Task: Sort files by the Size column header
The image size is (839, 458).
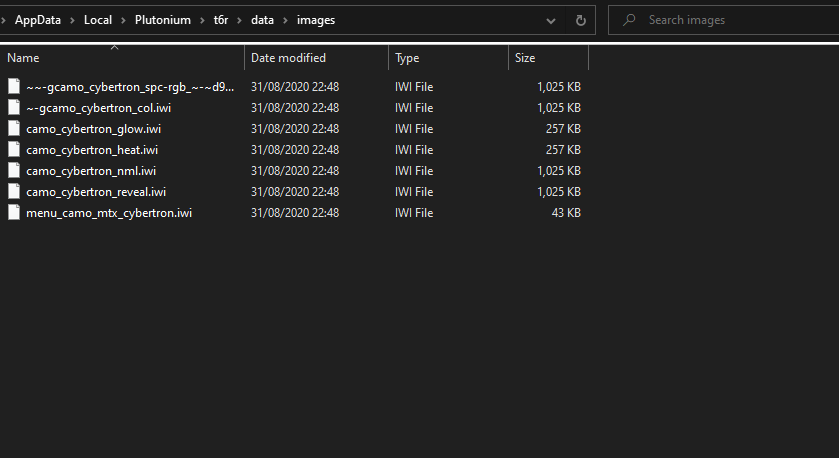Action: pyautogui.click(x=525, y=59)
